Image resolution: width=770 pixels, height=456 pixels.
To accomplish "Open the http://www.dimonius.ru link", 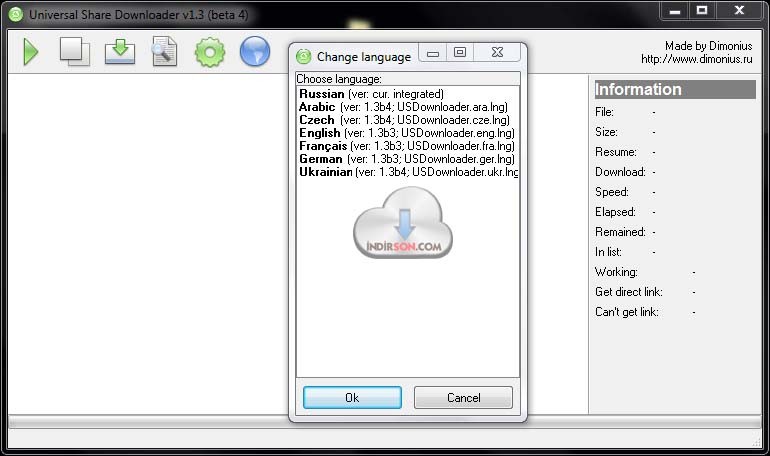I will click(x=696, y=59).
